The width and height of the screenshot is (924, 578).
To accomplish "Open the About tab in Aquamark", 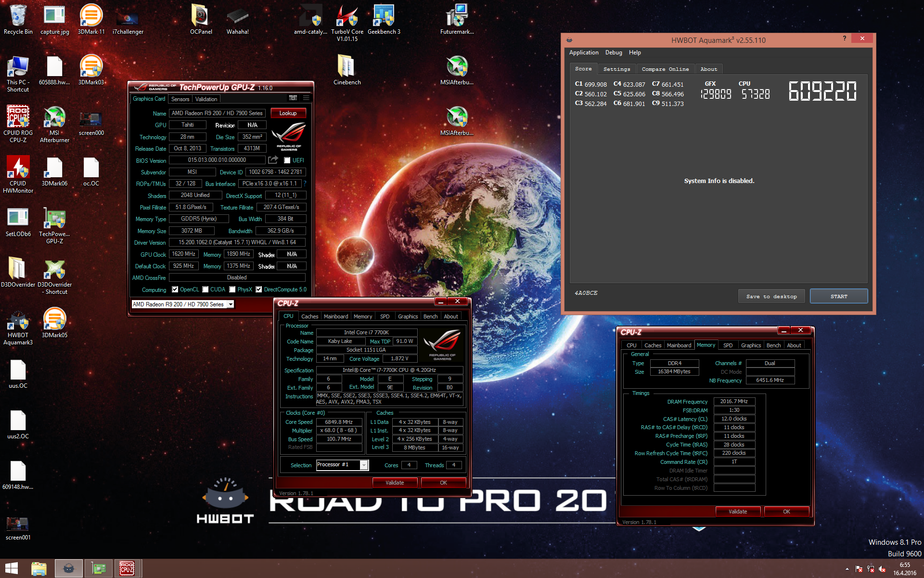I will [x=709, y=69].
